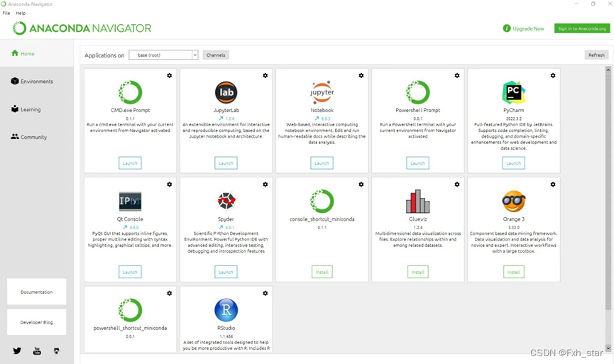The image size is (614, 364).
Task: Click Sign in to Anaconda.org
Action: 582,28
